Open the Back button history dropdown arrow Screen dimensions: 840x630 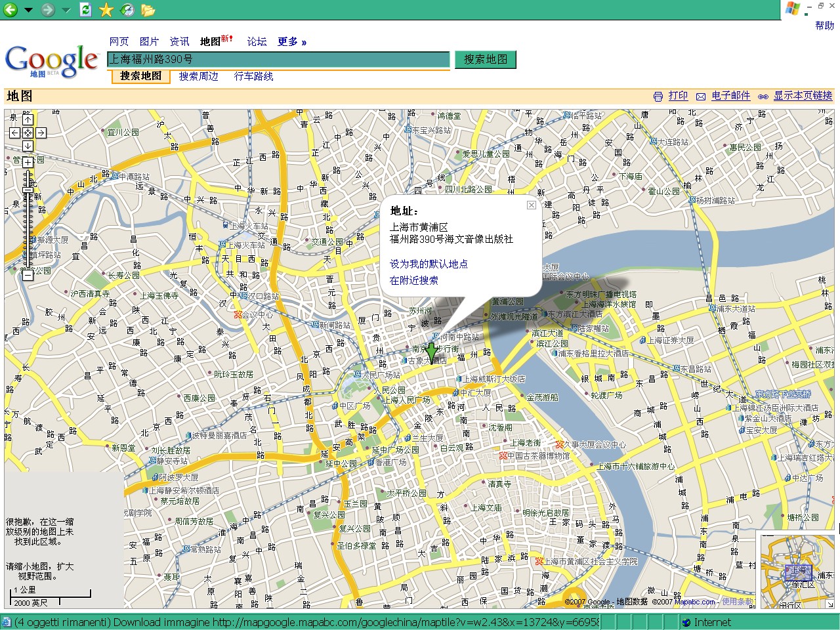click(28, 10)
